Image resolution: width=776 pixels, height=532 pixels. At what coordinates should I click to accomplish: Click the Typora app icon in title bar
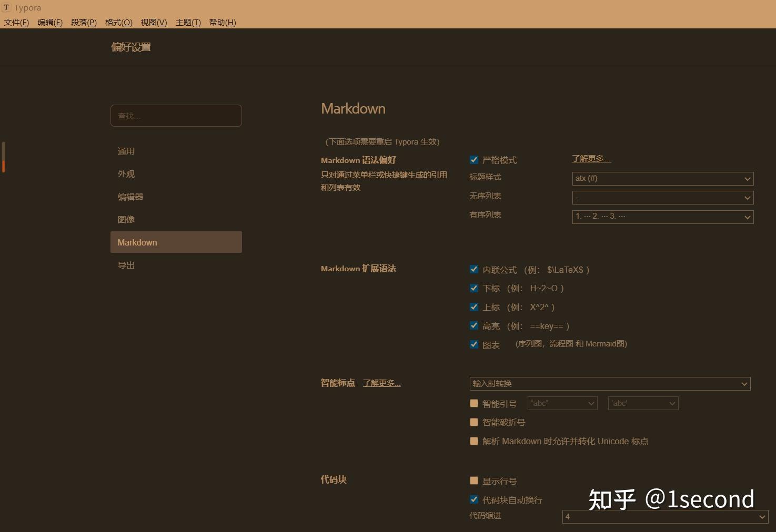point(6,7)
